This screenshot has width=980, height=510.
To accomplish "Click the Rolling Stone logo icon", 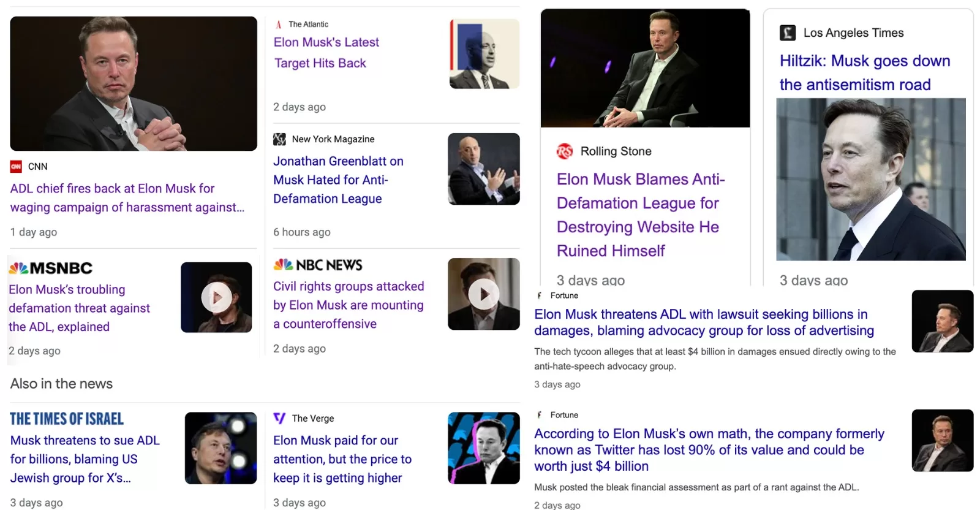I will (564, 151).
